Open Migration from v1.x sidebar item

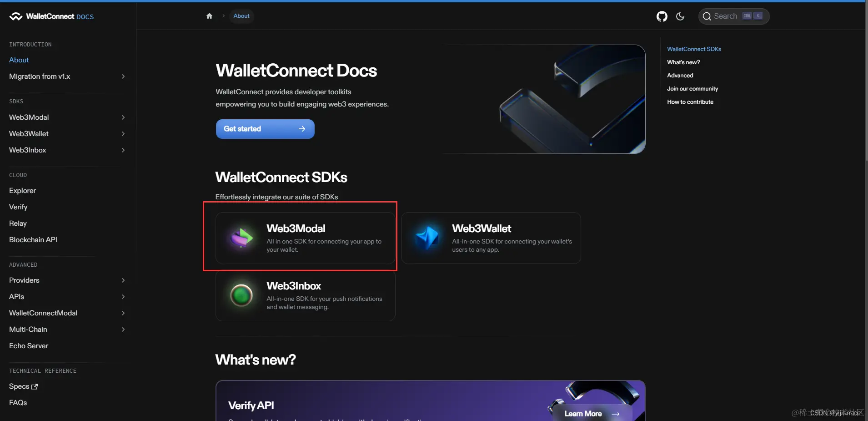point(40,76)
